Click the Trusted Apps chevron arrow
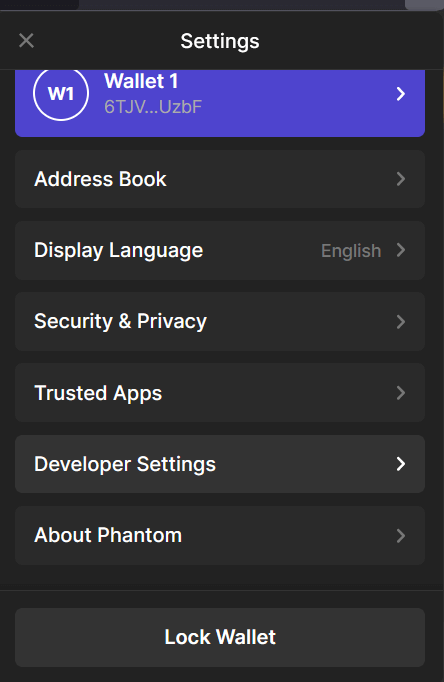Image resolution: width=444 pixels, height=682 pixels. click(x=401, y=393)
